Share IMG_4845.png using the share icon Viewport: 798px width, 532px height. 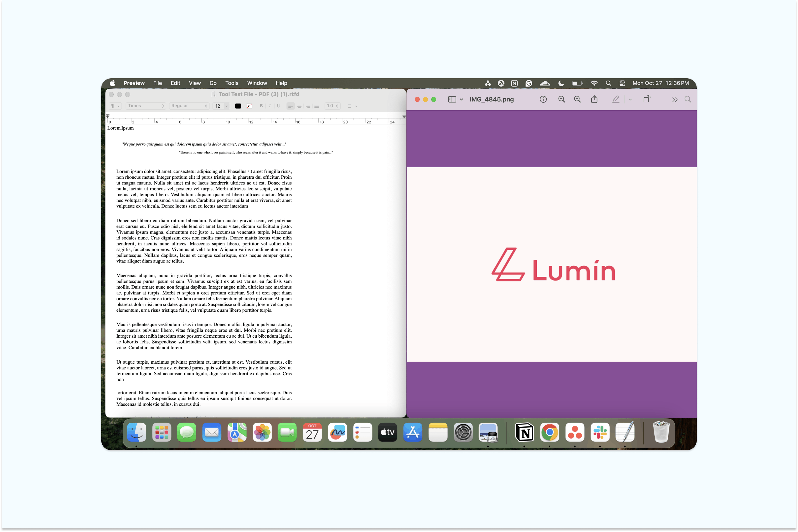tap(594, 99)
